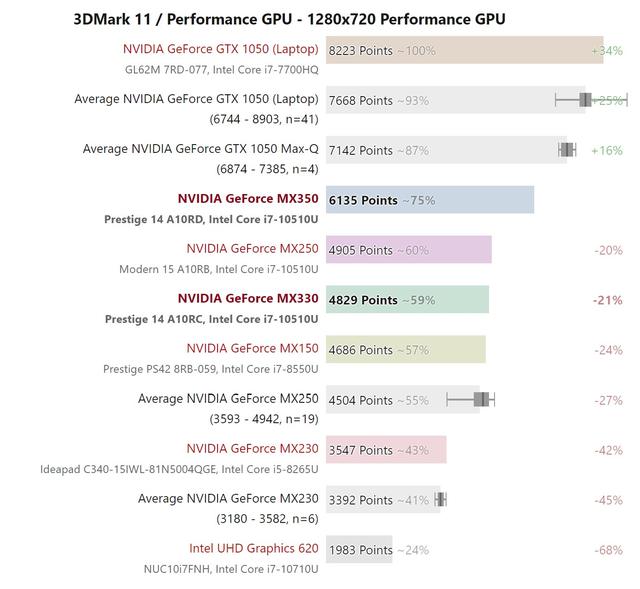Click the 3DMark 11 Performance GPU heading
Image resolution: width=640 pixels, height=589 pixels.
[289, 19]
